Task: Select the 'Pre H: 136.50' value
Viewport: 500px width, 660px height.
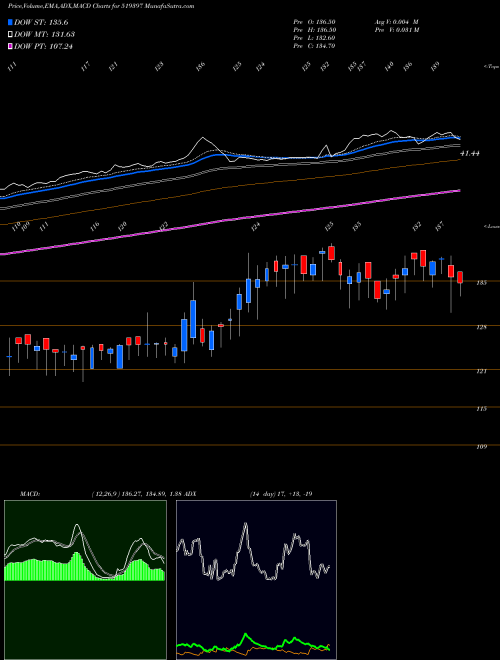Action: click(314, 30)
